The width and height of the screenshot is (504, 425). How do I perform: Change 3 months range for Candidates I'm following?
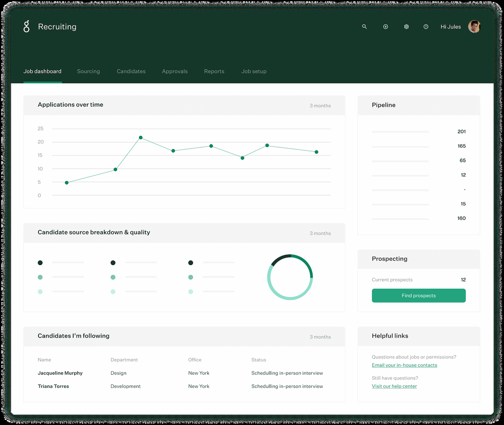320,337
